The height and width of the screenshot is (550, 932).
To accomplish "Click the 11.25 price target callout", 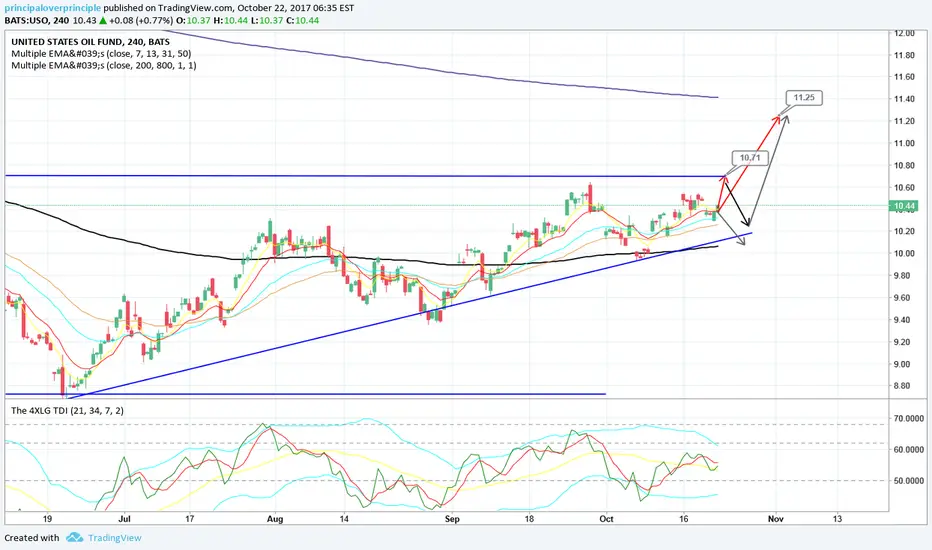I will tap(804, 98).
